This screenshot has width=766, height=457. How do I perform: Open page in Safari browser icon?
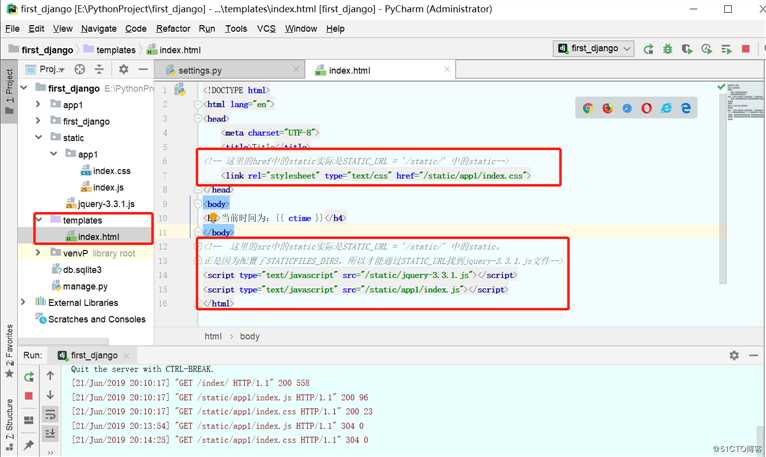tap(627, 108)
